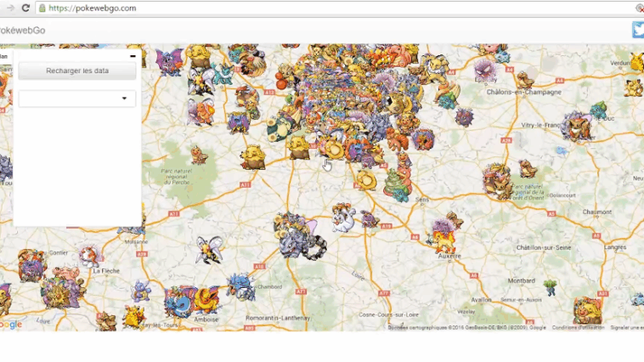Select the Gastly marker near Épernay
The image size is (644, 362).
pos(483,66)
